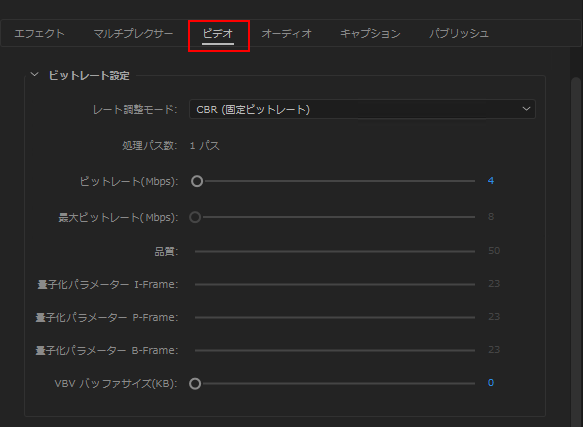Click the ビットレート value 4
The height and width of the screenshot is (427, 583).
tap(491, 181)
